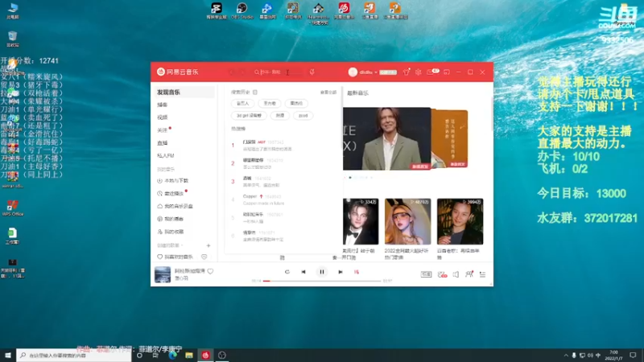
Task: Open Follow sidebar item with red dot
Action: (184, 130)
